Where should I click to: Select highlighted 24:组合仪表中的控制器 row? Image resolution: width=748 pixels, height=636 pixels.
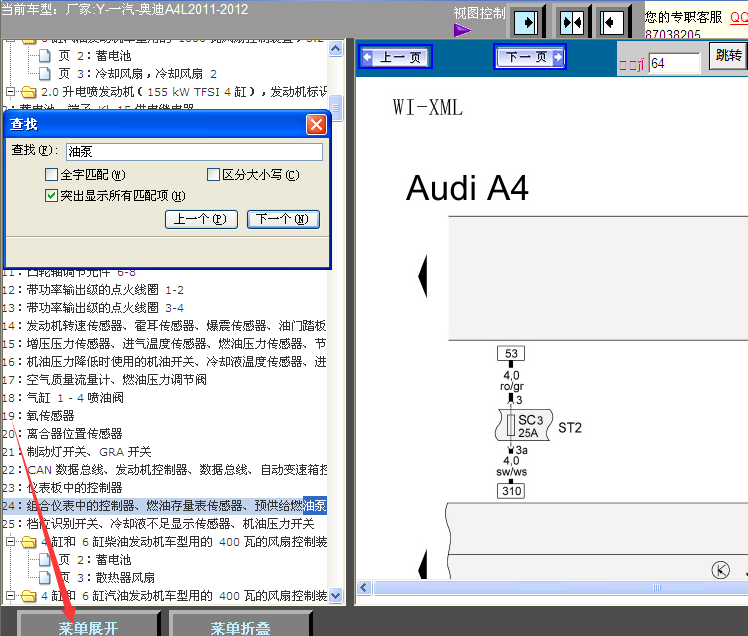[x=164, y=506]
